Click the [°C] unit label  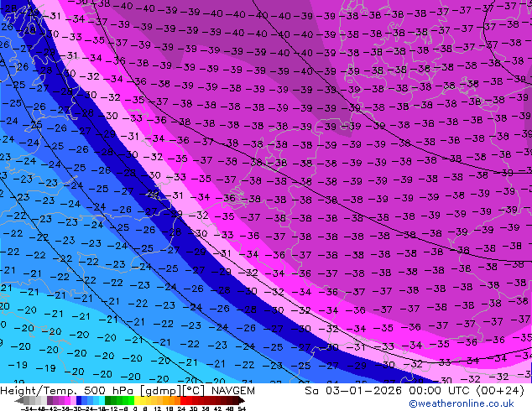pos(195,391)
